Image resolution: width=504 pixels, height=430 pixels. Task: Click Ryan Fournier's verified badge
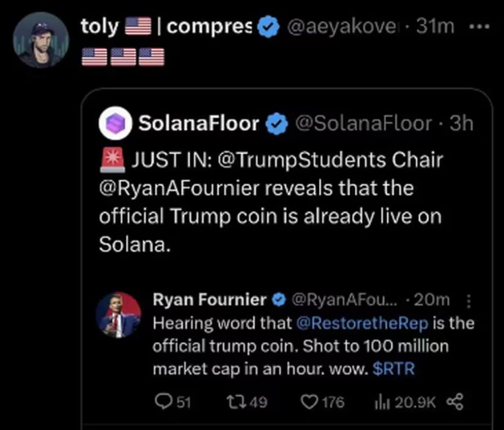[278, 299]
